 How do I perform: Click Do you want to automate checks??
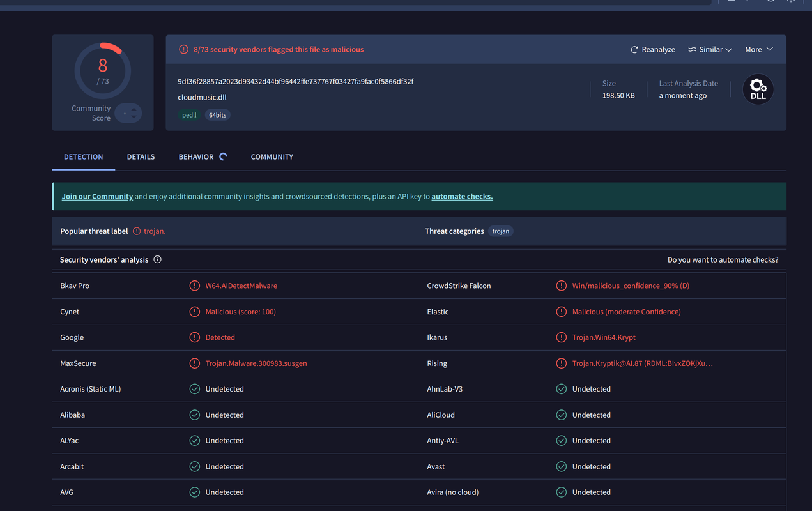(x=723, y=260)
